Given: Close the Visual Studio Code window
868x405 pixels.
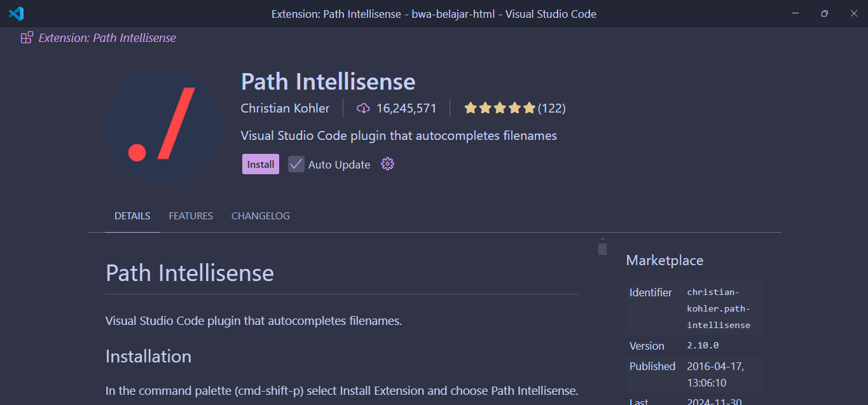Looking at the screenshot, I should tap(853, 13).
